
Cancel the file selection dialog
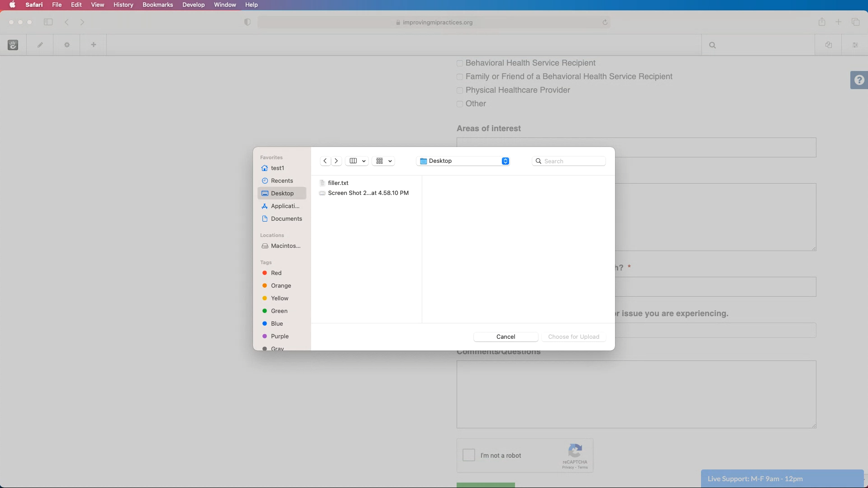click(x=505, y=336)
